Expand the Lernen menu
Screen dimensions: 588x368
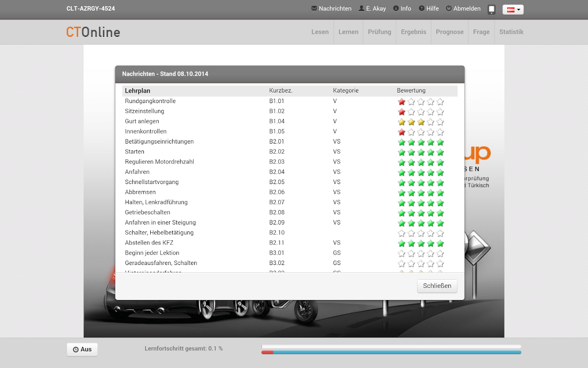pos(348,31)
